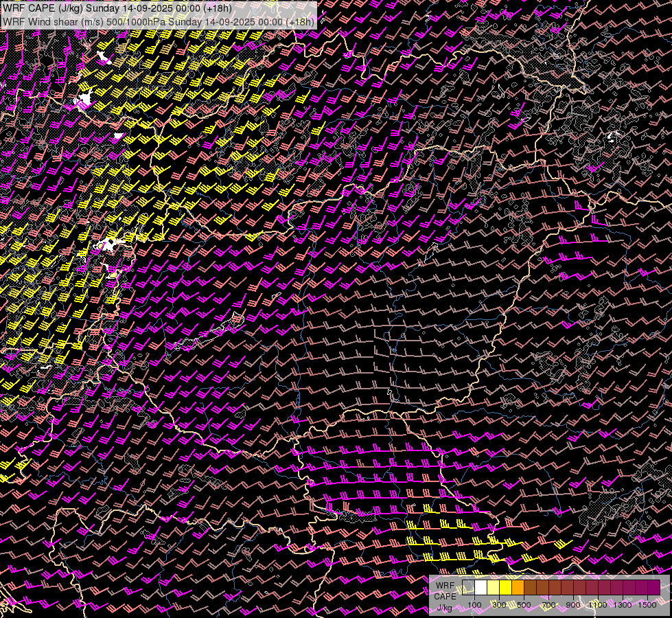The width and height of the screenshot is (672, 618).
Task: Click the white swatch in CAPE legend
Action: point(481,588)
